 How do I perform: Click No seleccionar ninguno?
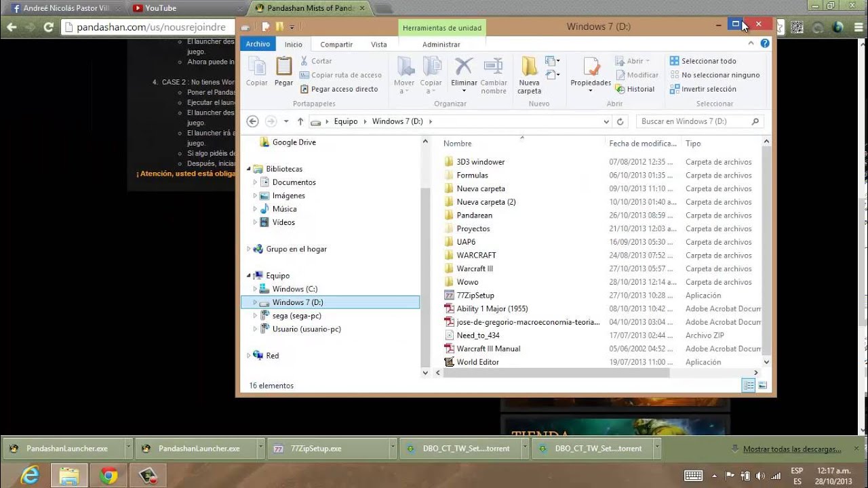715,75
